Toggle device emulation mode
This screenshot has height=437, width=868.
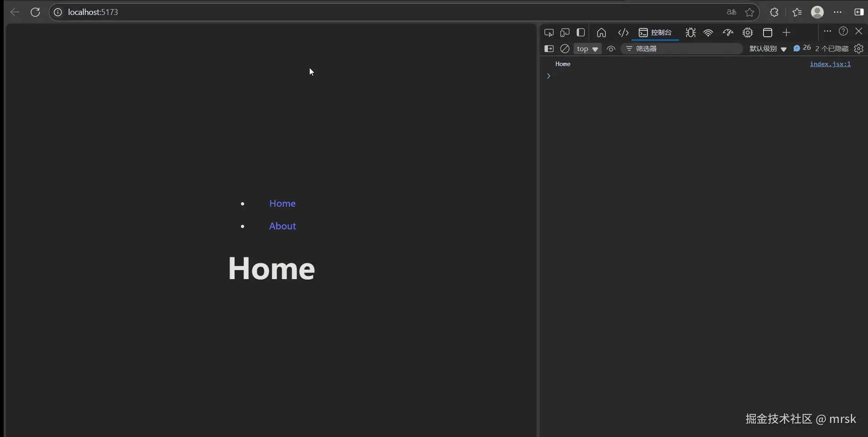565,33
